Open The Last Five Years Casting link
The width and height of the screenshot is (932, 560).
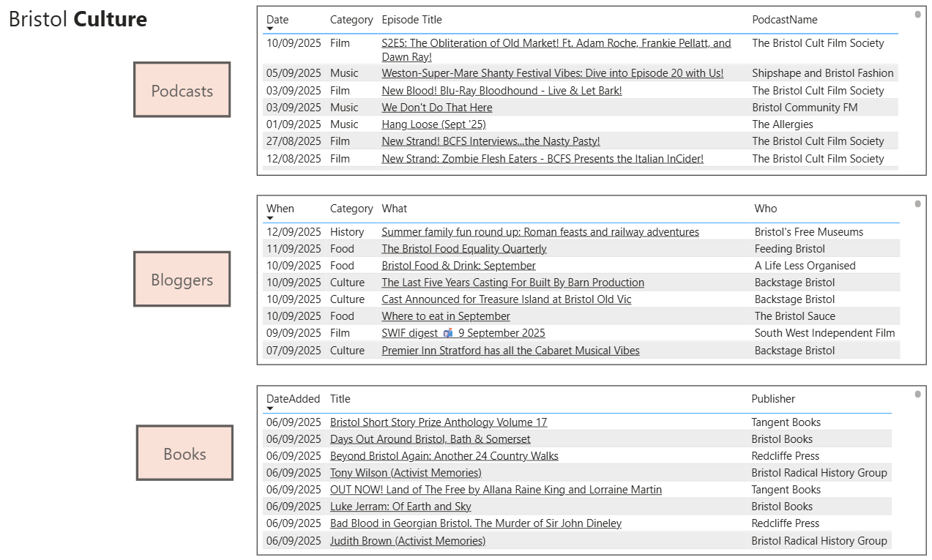point(513,283)
